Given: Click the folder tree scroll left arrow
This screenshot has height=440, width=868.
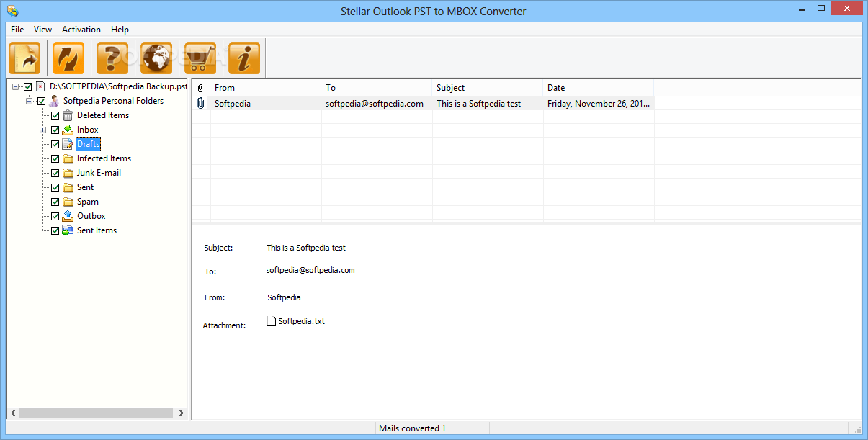Looking at the screenshot, I should 12,413.
